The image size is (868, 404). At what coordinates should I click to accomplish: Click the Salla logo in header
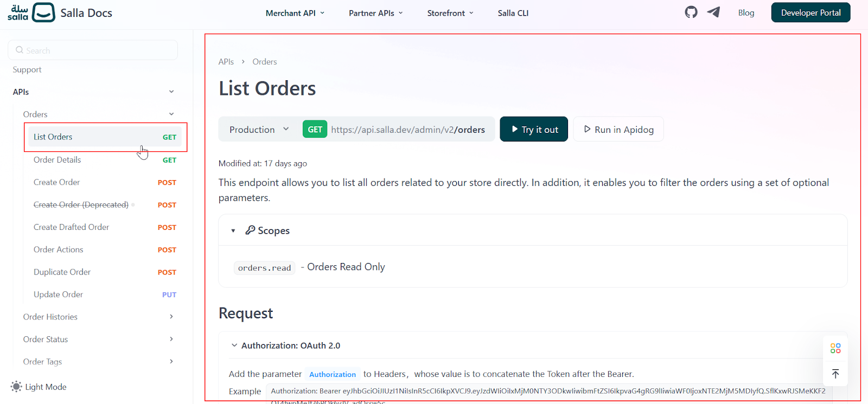[31, 12]
